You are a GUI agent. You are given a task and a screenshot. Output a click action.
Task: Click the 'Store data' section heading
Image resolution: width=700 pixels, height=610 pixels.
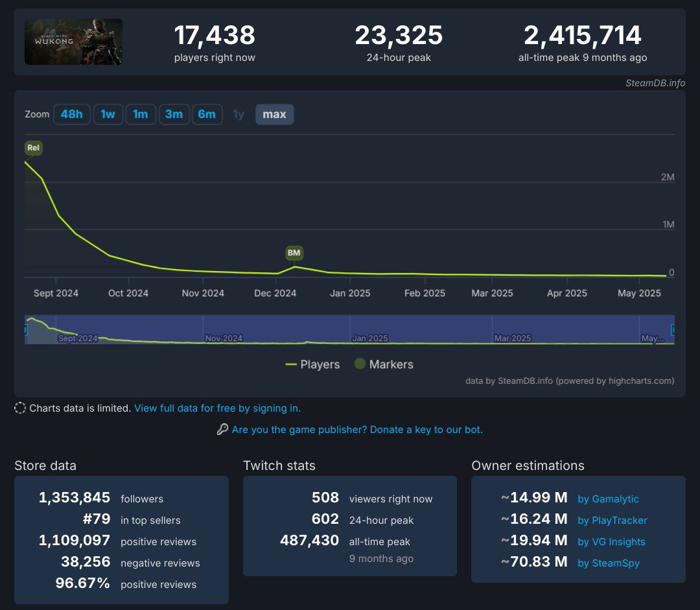tap(45, 465)
